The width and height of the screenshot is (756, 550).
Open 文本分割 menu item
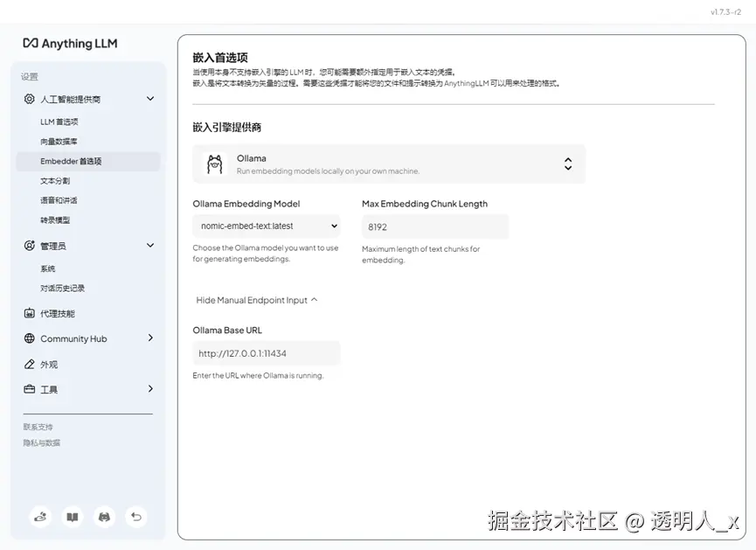tap(55, 181)
